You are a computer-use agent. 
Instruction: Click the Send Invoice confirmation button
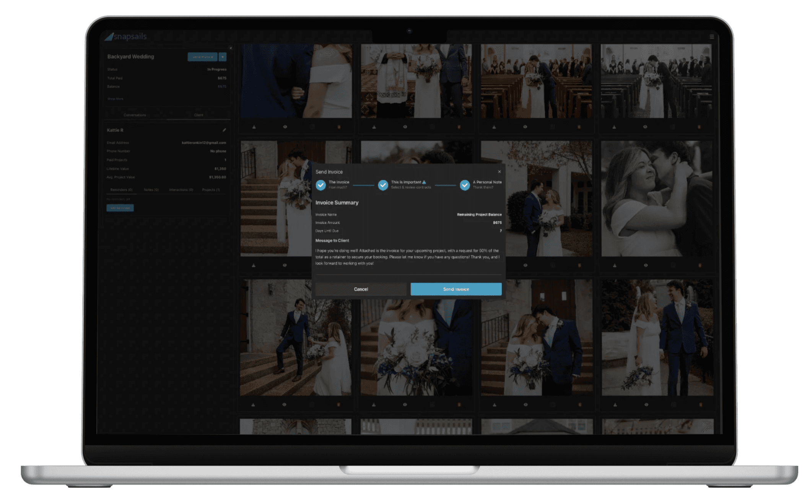click(456, 289)
